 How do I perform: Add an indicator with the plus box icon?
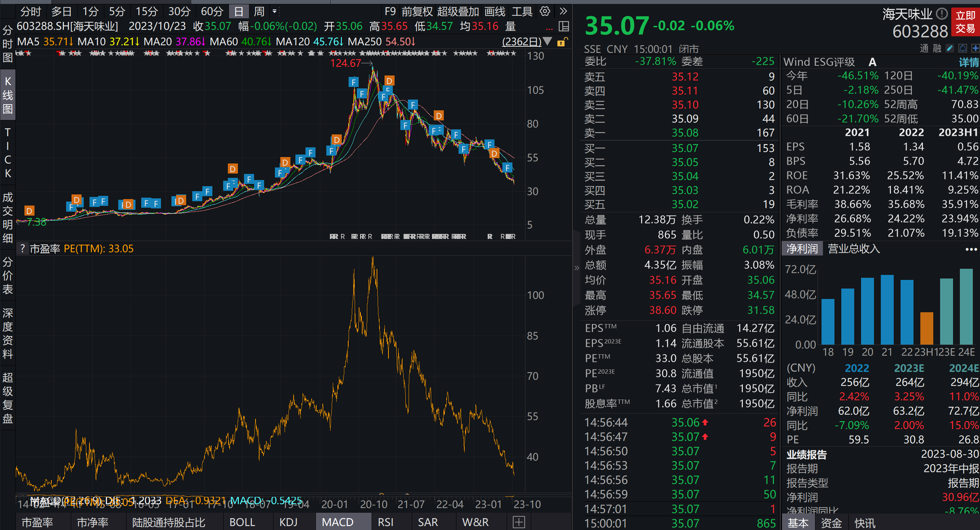[x=519, y=522]
